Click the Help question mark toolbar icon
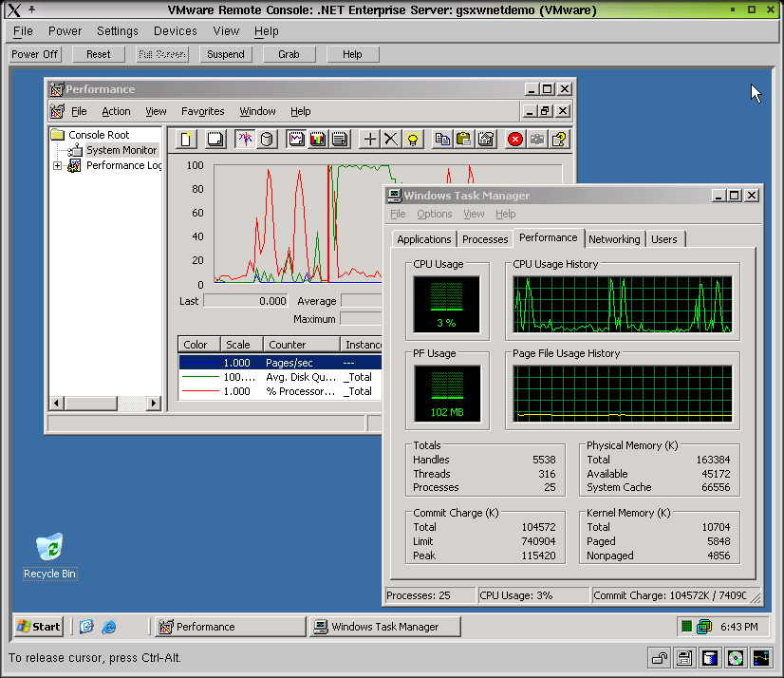The image size is (784, 678). (x=559, y=139)
